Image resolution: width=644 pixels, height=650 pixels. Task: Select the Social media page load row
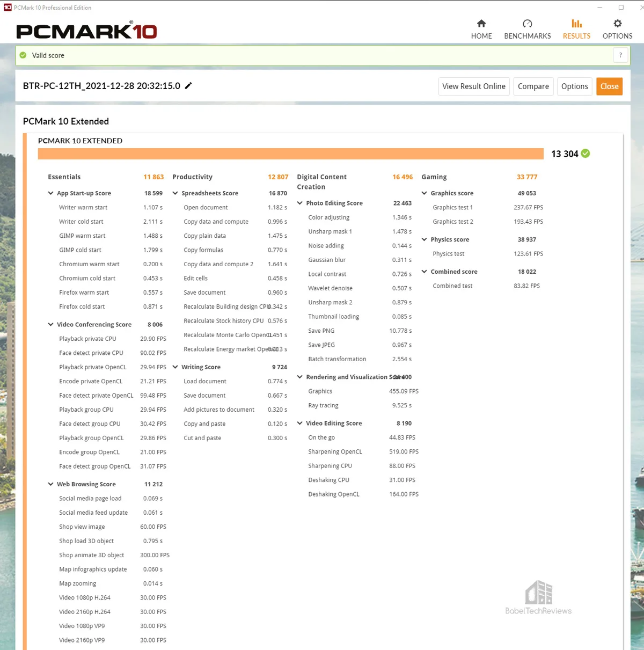point(110,499)
